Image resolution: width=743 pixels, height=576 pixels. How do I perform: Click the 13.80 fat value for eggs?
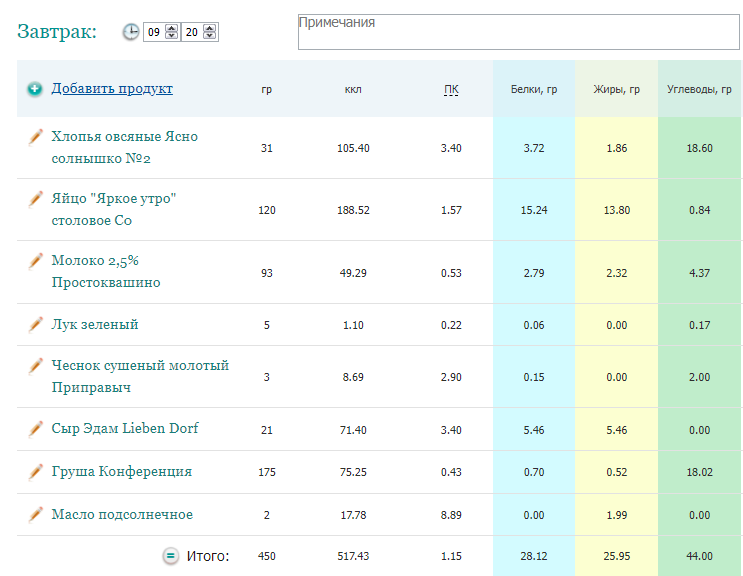tap(616, 210)
